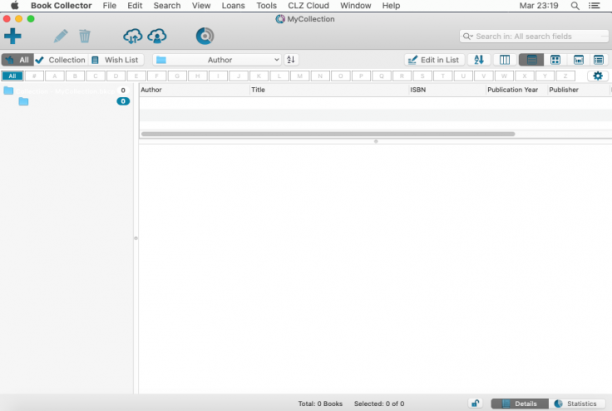Open the Loans menu
Viewport: 612px width, 411px height.
(233, 5)
